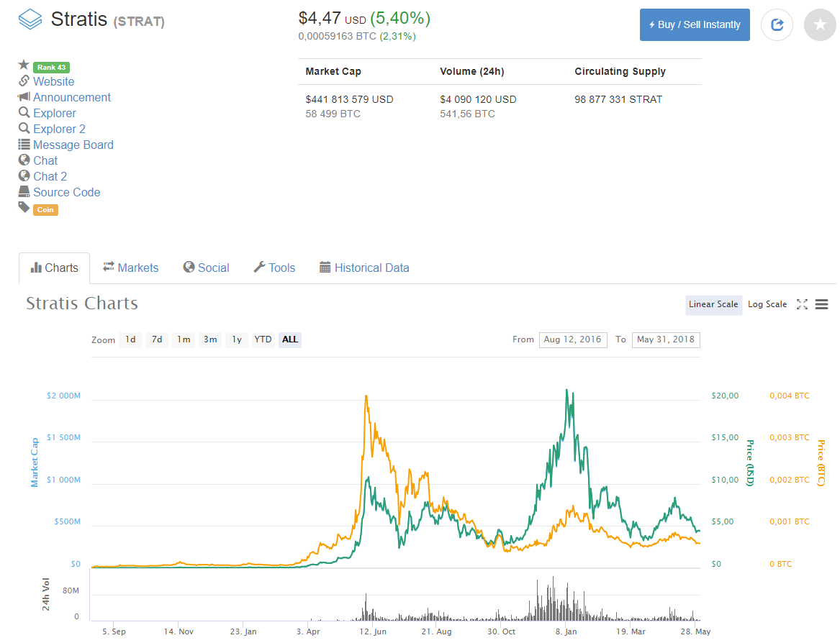Switch to the Tools tab

[274, 268]
